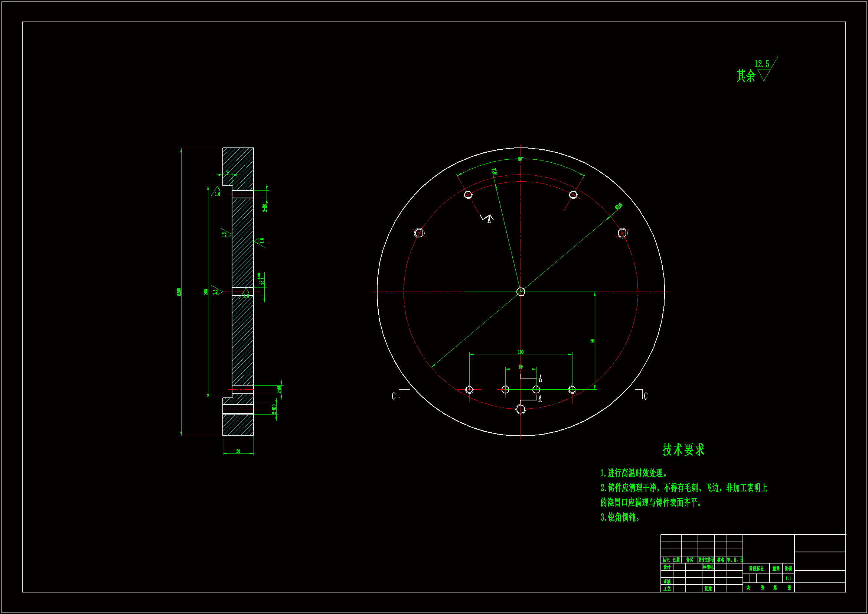Screen dimensions: 868x614
Task: Select the 30 width dimension below section view
Action: point(238,451)
